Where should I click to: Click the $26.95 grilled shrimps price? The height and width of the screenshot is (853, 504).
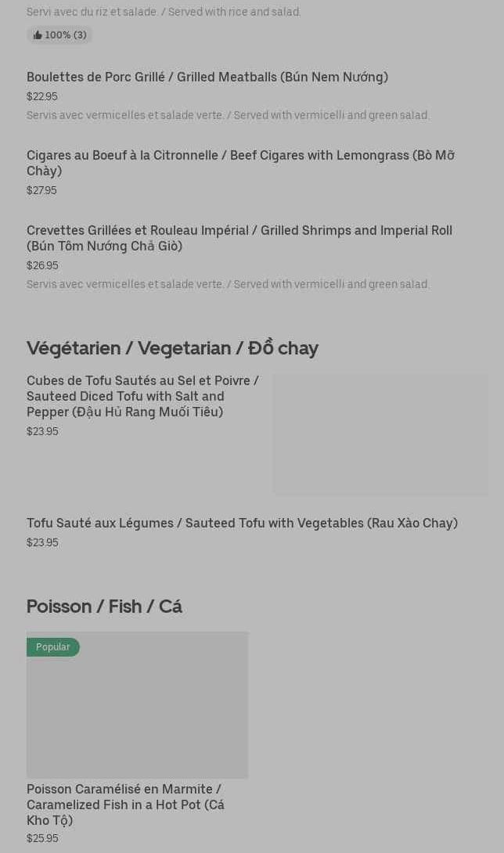click(x=42, y=265)
